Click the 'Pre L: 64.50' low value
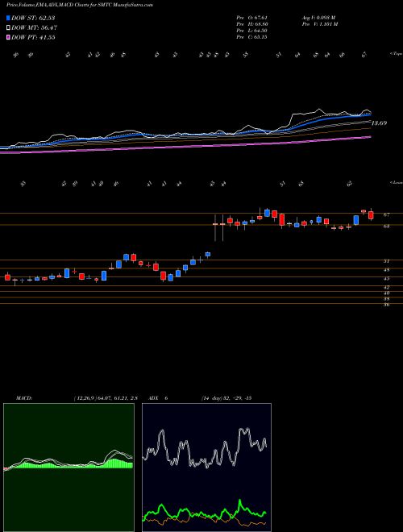The width and height of the screenshot is (403, 532). 251,31
